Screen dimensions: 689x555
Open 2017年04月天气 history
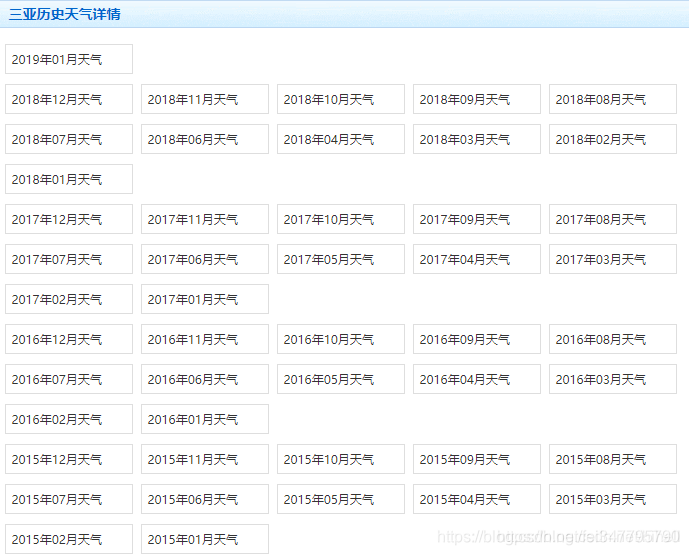click(477, 259)
